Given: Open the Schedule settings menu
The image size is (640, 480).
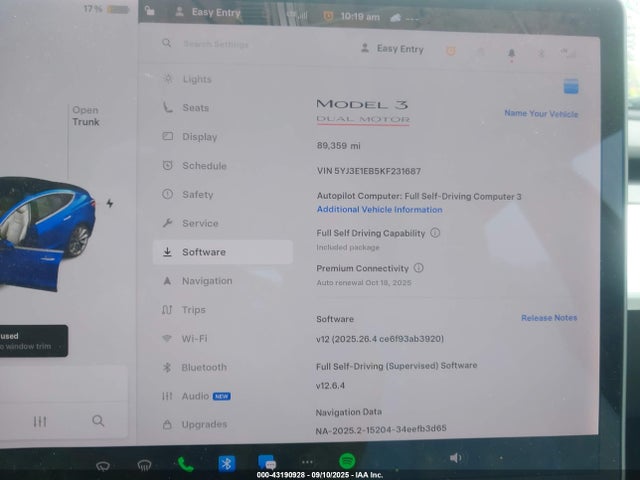Looking at the screenshot, I should point(195,166).
